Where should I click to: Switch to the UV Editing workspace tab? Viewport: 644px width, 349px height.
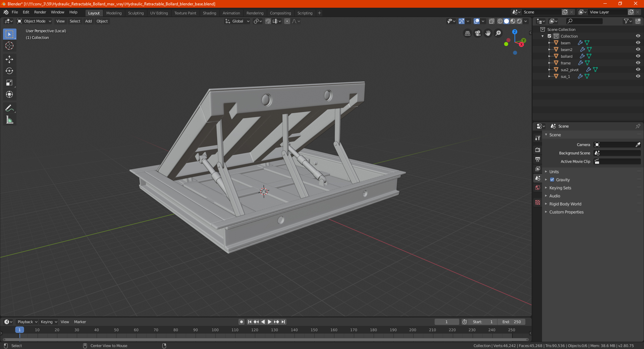pos(159,13)
